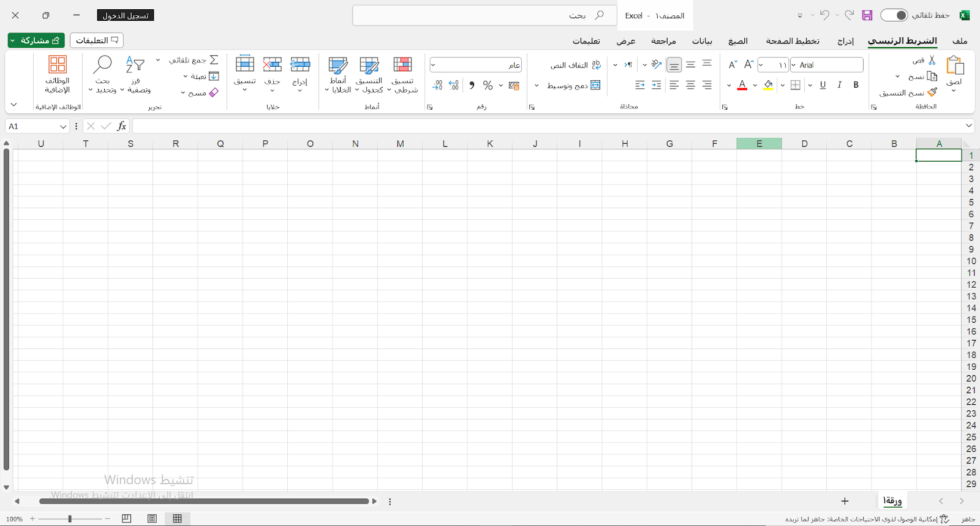Click Merge and Center (دمج وتوسيط)
The image size is (980, 526).
(x=575, y=85)
